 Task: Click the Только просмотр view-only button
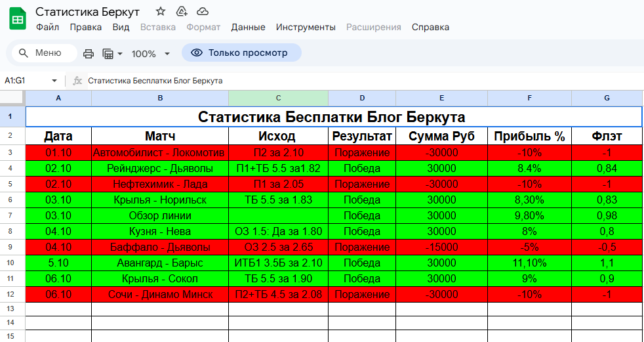tap(241, 53)
